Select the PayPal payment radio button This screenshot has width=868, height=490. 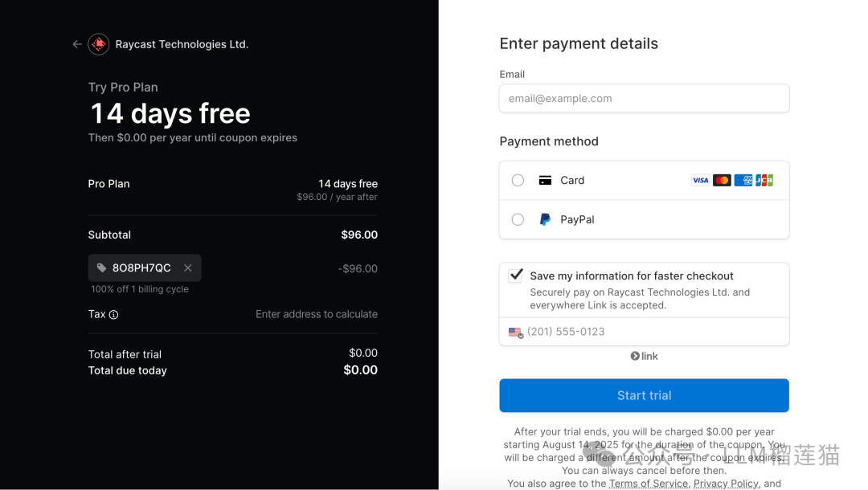pyautogui.click(x=518, y=219)
